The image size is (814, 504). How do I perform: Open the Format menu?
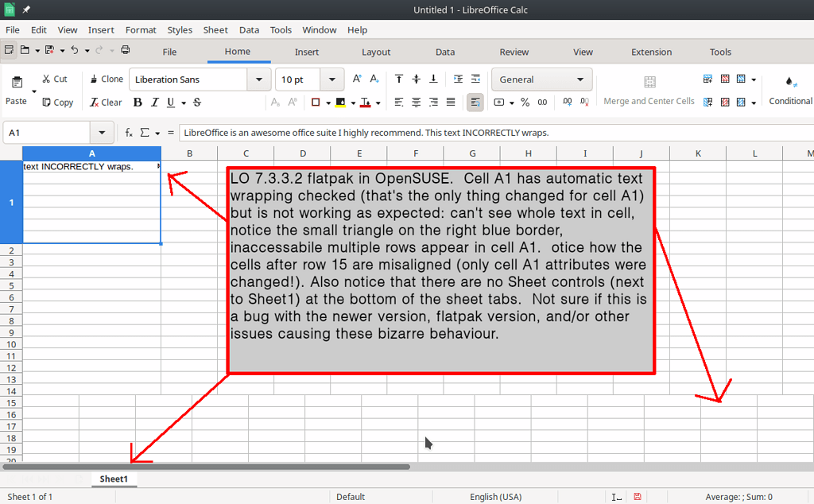pos(141,29)
